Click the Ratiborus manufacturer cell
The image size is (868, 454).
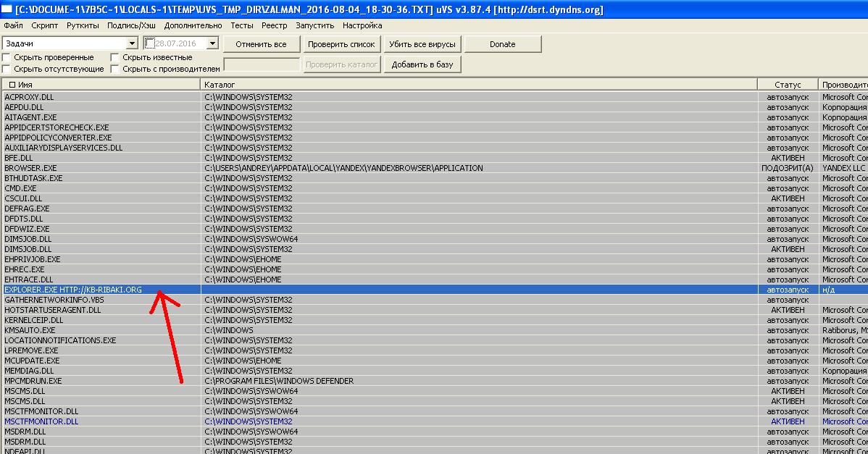coord(845,330)
